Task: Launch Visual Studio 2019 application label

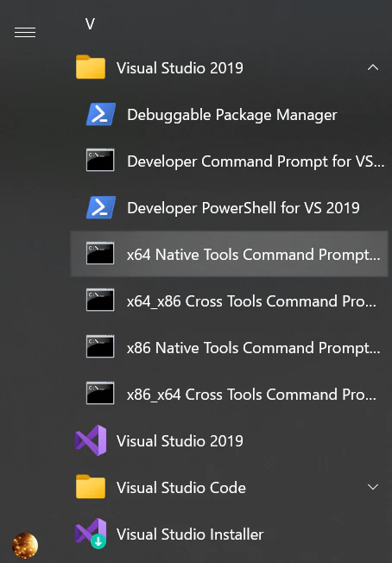Action: point(180,441)
